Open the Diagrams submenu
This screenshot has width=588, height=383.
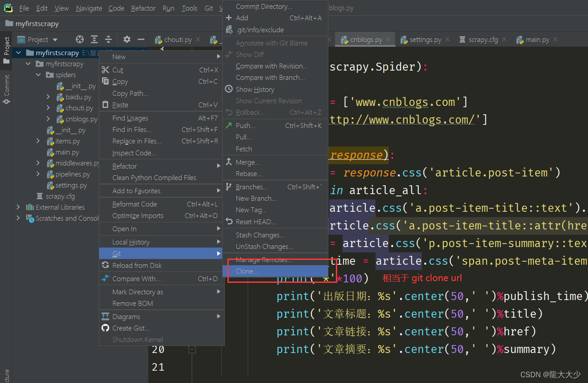(x=161, y=317)
